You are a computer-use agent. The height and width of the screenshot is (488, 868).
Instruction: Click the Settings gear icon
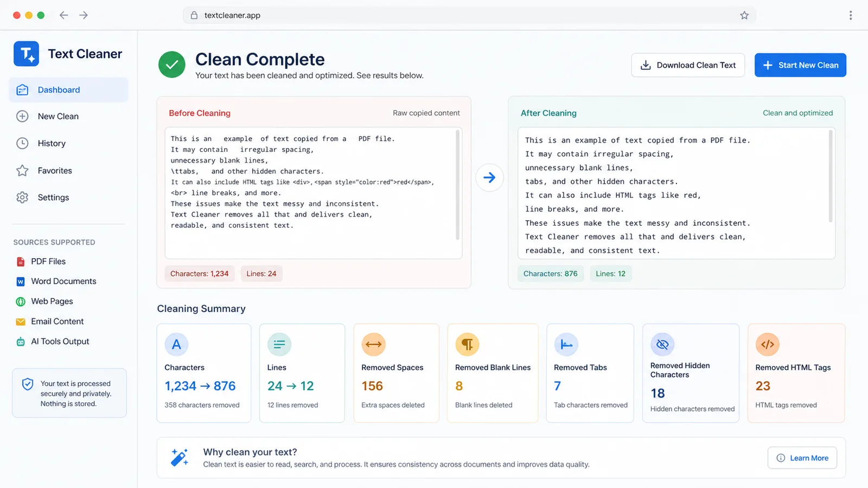(x=22, y=197)
